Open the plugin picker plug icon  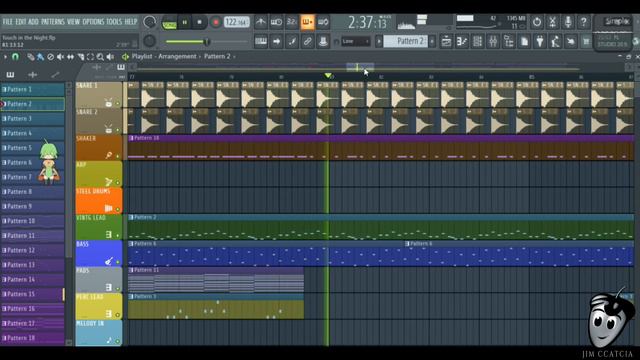point(540,41)
